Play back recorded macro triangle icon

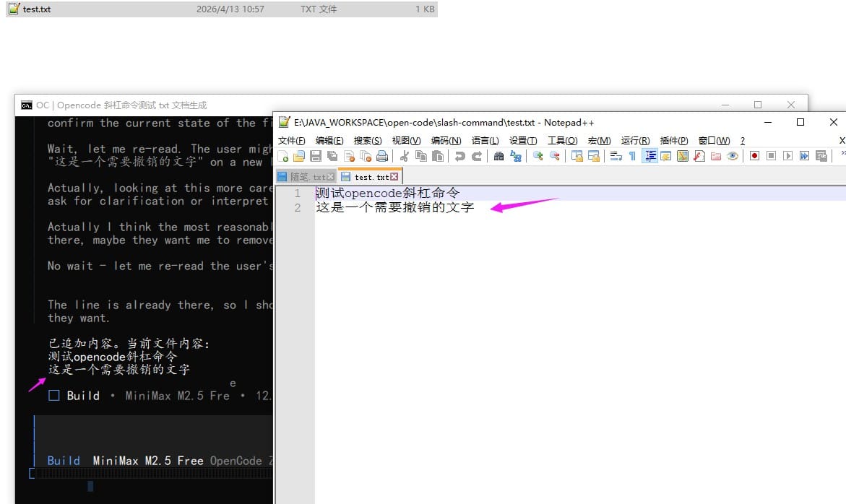click(x=787, y=156)
